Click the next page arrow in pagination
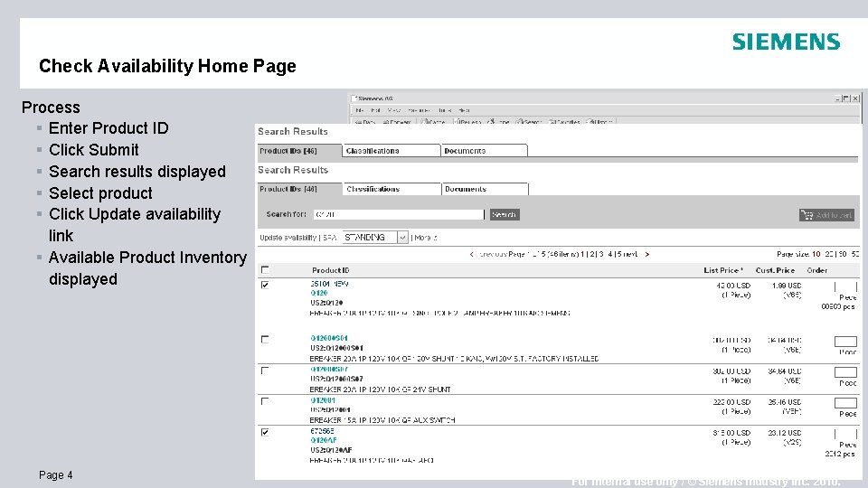 click(x=646, y=255)
